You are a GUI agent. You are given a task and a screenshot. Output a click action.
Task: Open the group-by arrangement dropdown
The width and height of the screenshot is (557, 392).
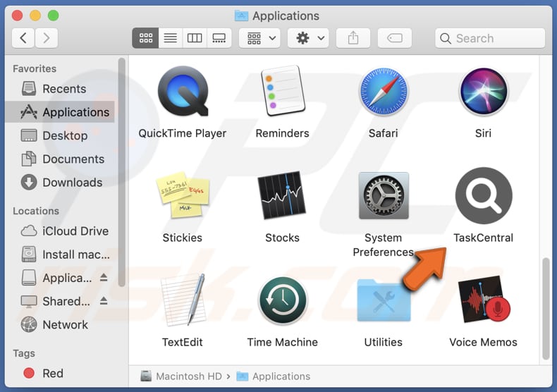pyautogui.click(x=259, y=38)
